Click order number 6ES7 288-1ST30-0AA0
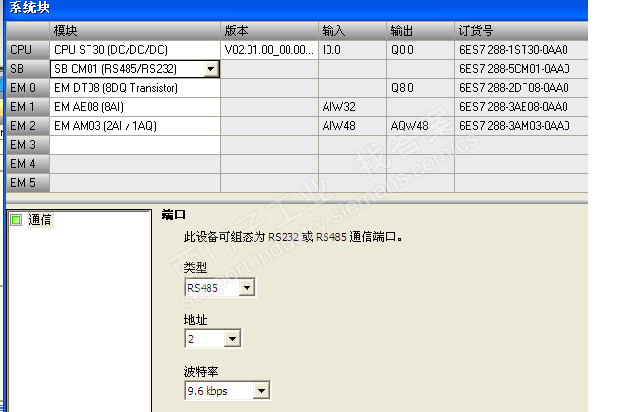This screenshot has width=640, height=412. tap(521, 50)
